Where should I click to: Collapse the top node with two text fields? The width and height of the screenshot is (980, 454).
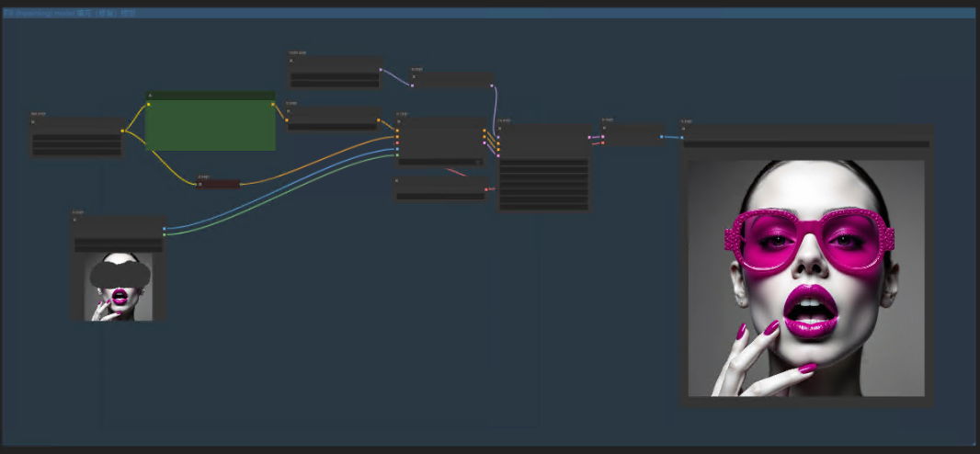(x=292, y=61)
